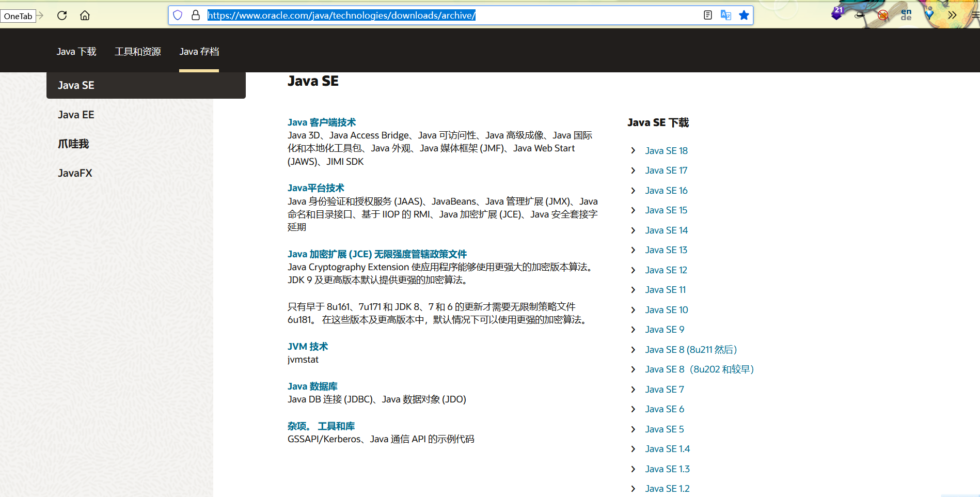Toggle reader view for this page
Viewport: 980px width, 497px height.
pos(708,15)
